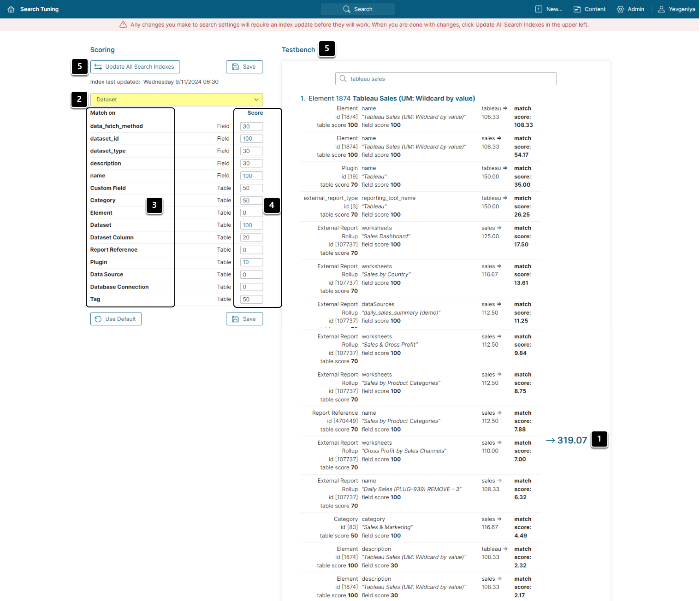Click the Save button above the Dataset dropdown
Image resolution: width=700 pixels, height=601 pixels.
[244, 67]
